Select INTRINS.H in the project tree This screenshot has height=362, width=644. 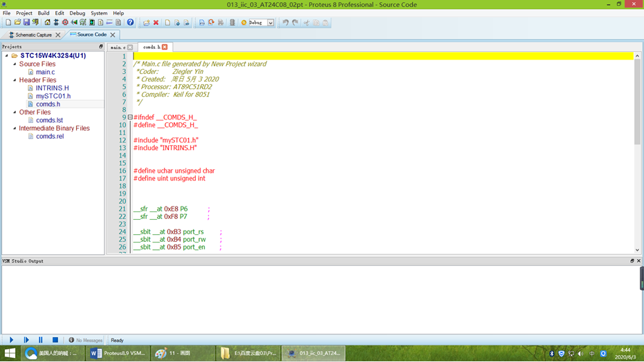point(52,88)
